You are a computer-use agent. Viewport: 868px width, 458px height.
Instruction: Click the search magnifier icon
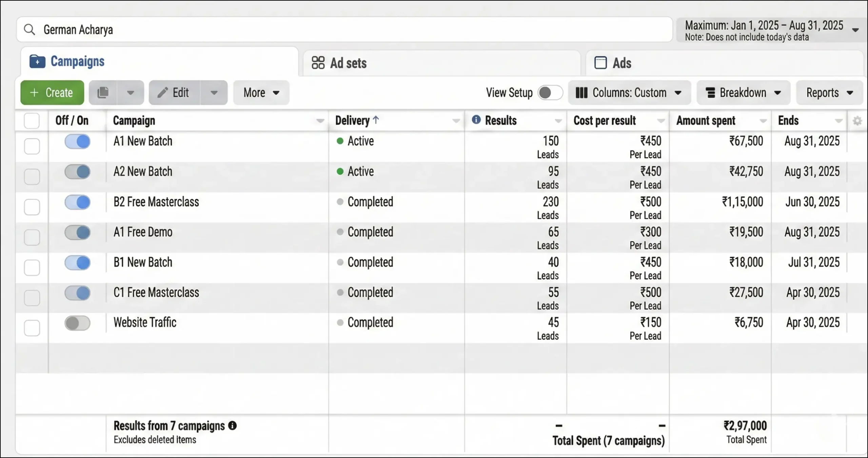[x=29, y=30]
